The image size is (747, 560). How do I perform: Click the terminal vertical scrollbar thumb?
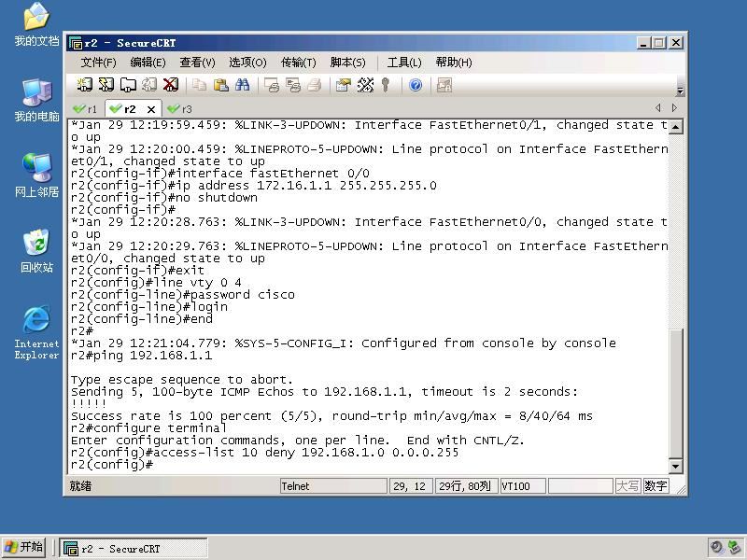[675, 392]
